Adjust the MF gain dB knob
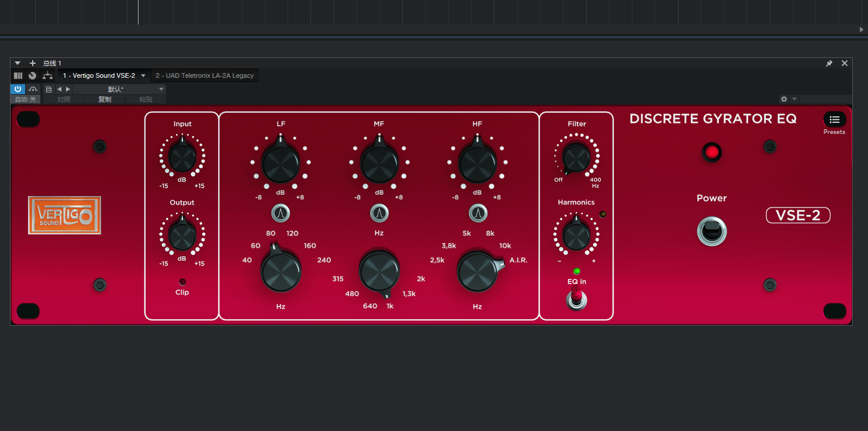Image resolution: width=868 pixels, height=431 pixels. coord(379,164)
